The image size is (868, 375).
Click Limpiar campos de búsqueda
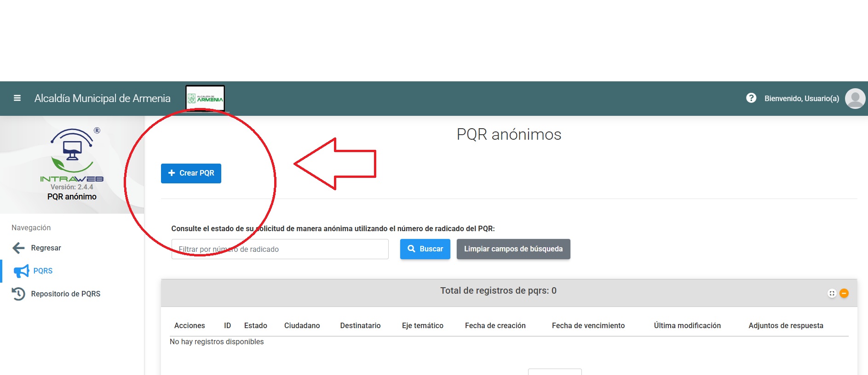point(513,249)
